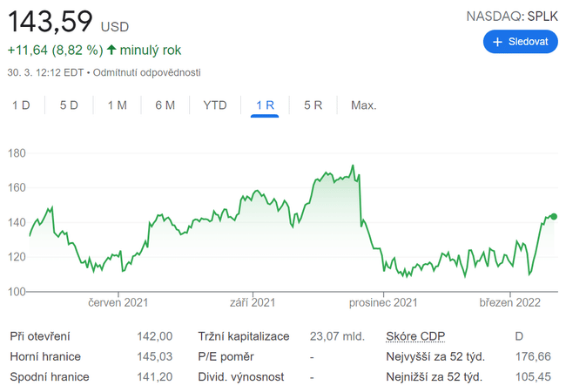Show the 6 M chart range
Screen dimensions: 566x392
[165, 105]
